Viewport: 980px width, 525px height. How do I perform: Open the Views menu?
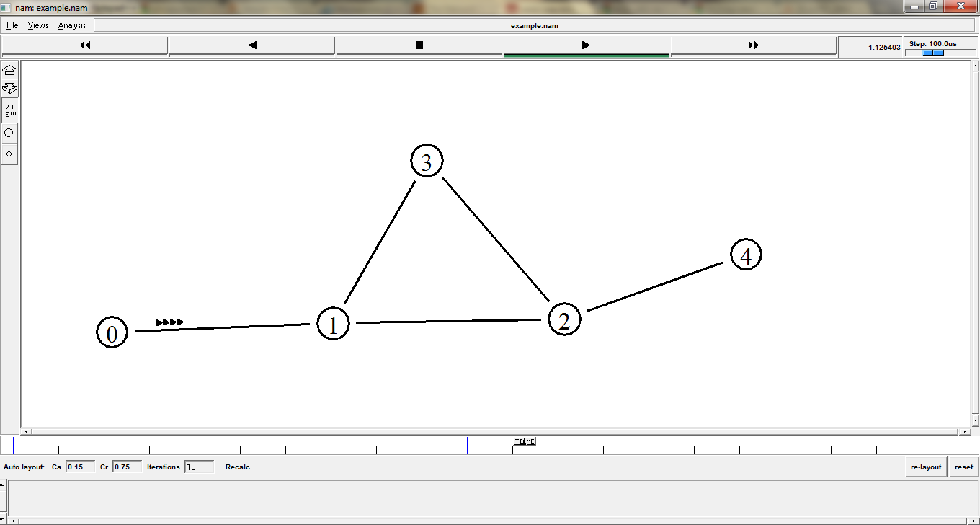pyautogui.click(x=38, y=25)
